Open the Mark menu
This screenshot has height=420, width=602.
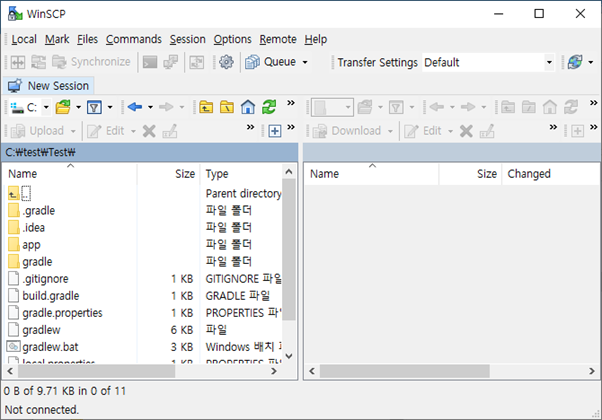point(57,39)
